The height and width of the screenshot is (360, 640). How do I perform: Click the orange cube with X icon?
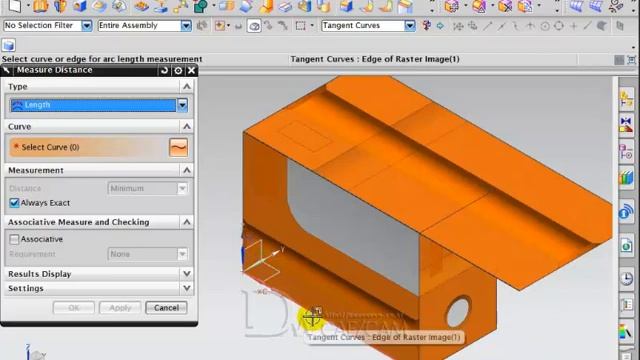[505, 6]
